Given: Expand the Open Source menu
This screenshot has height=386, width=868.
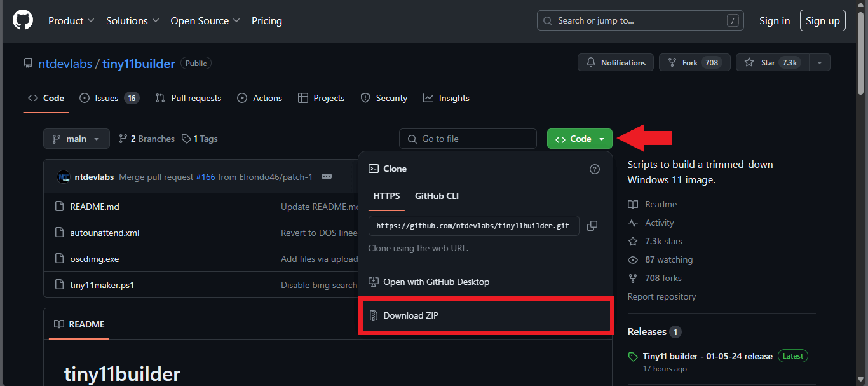Looking at the screenshot, I should [x=205, y=20].
